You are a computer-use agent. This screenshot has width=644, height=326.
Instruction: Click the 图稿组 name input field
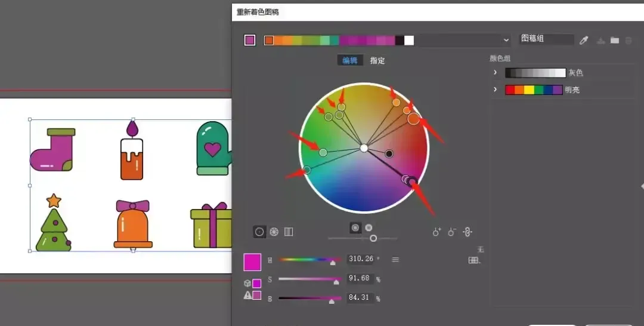click(x=546, y=39)
